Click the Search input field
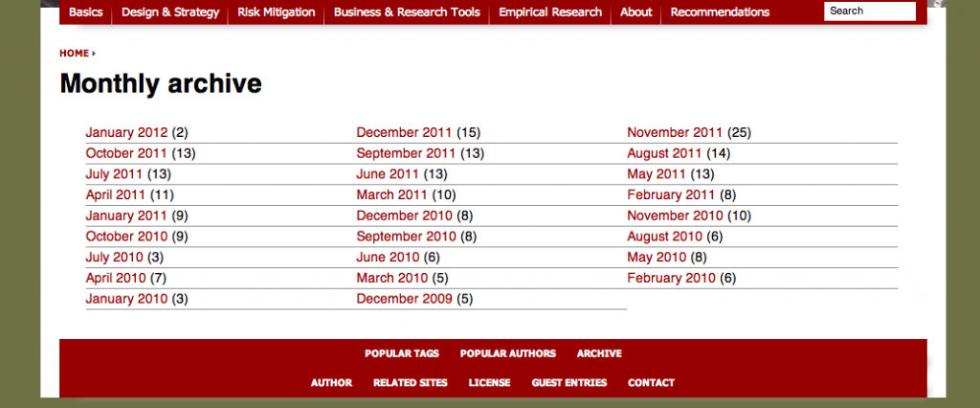 point(869,11)
